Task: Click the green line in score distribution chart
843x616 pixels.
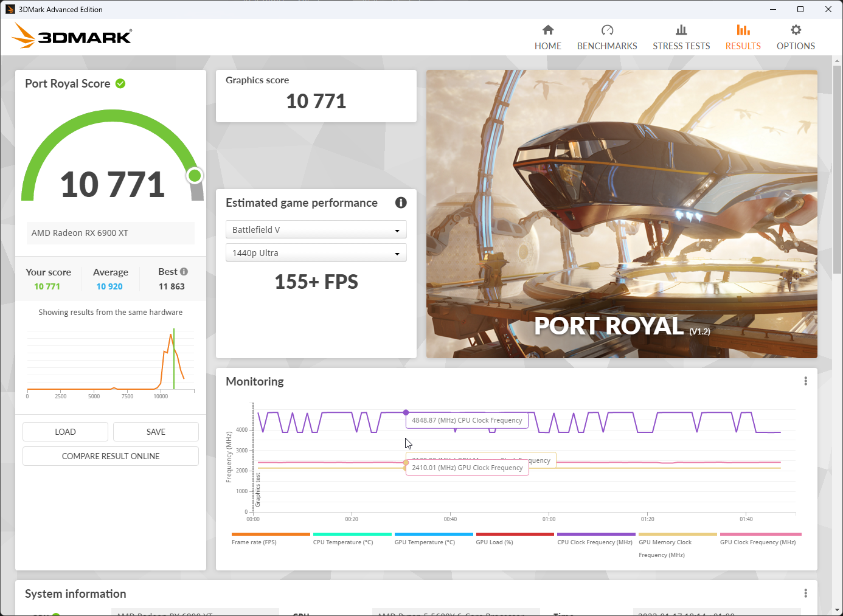Action: [x=174, y=359]
